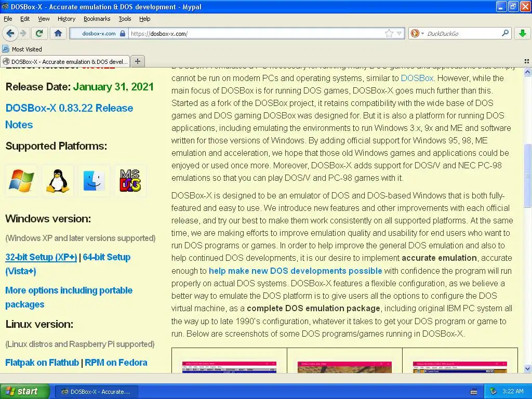532x399 pixels.
Task: Click the Windows platform logo
Action: 21,180
